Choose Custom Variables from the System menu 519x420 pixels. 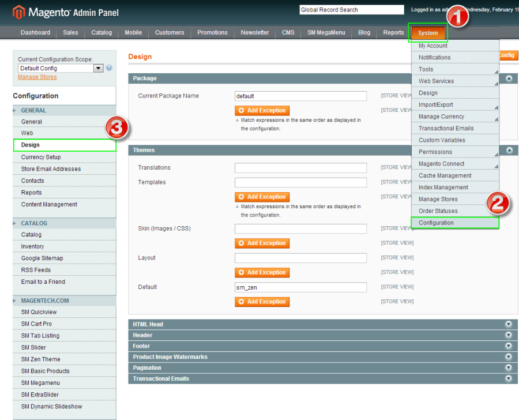[x=455, y=140]
